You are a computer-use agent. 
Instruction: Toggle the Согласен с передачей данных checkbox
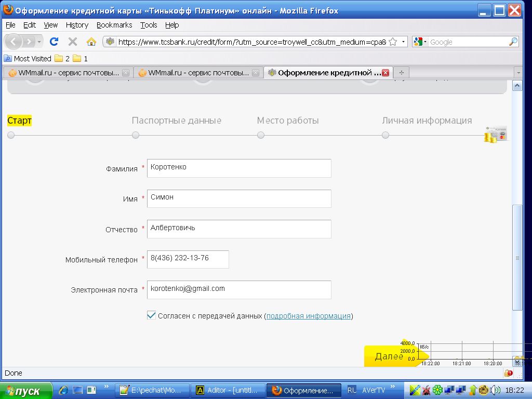tap(151, 315)
